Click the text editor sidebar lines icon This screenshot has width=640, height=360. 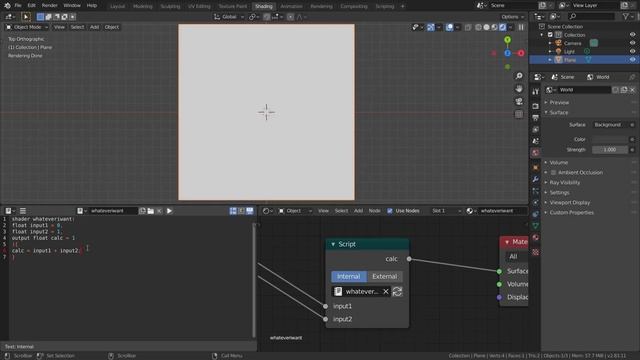[x=23, y=211]
